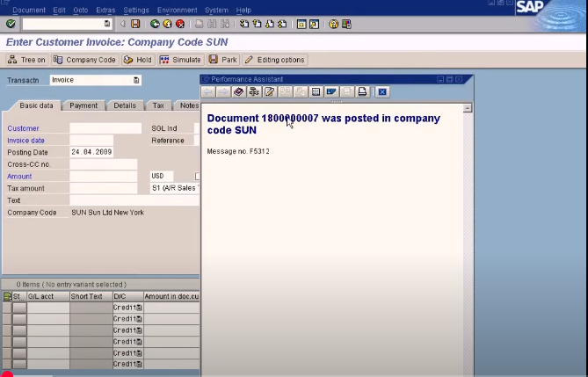Click the blue bookmark-style icon in Performance Assistant toolbar
This screenshot has height=377, width=588.
331,92
